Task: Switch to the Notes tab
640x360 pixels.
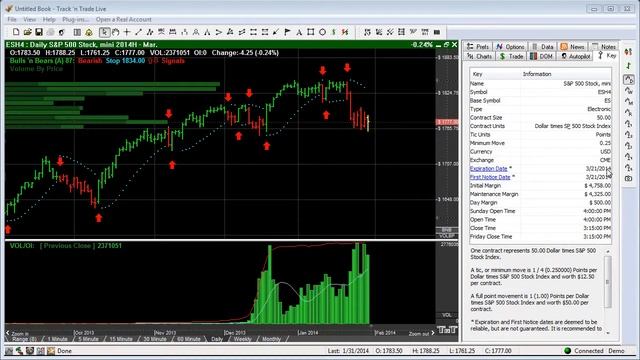Action: (604, 47)
